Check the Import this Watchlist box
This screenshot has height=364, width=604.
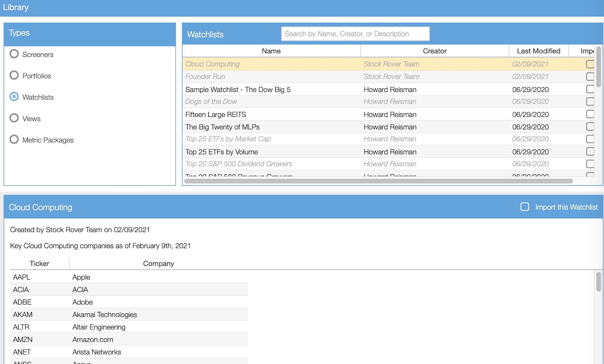point(525,207)
